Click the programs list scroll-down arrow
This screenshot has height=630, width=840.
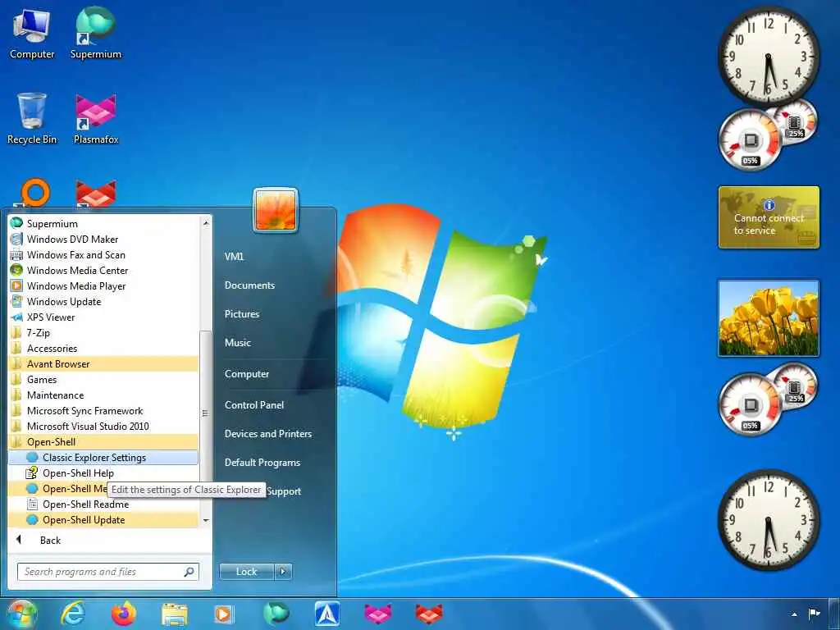tap(206, 520)
